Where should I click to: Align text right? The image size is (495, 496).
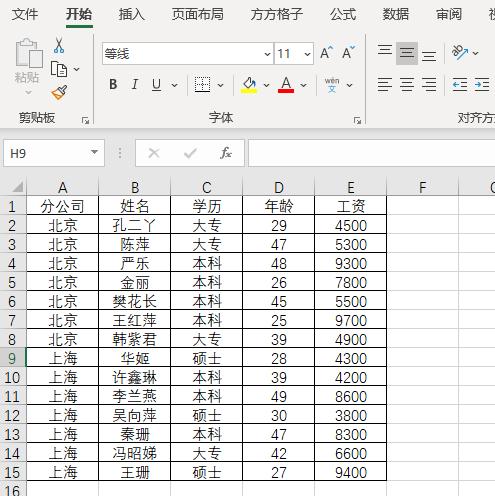click(x=429, y=85)
